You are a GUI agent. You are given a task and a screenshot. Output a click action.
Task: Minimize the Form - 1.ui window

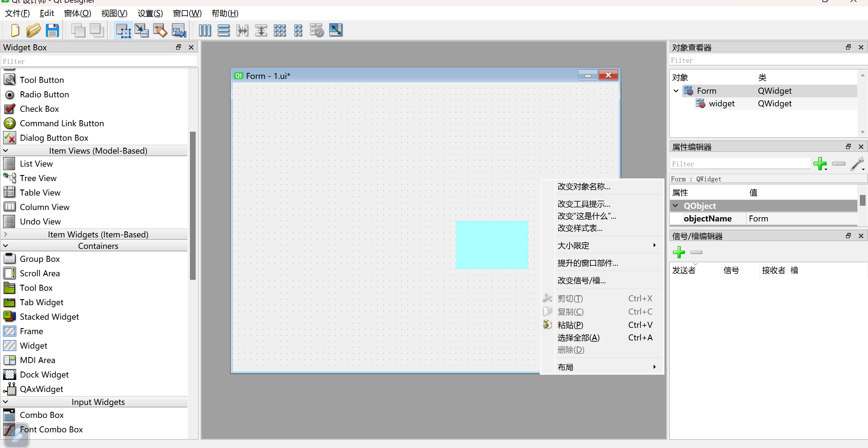pyautogui.click(x=588, y=75)
